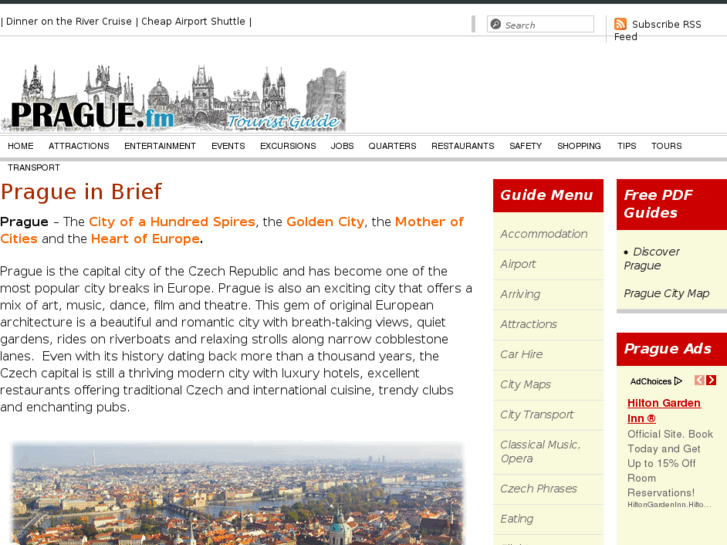The height and width of the screenshot is (545, 727).
Task: Click 'City of a Hundred Spires' text
Action: click(172, 222)
